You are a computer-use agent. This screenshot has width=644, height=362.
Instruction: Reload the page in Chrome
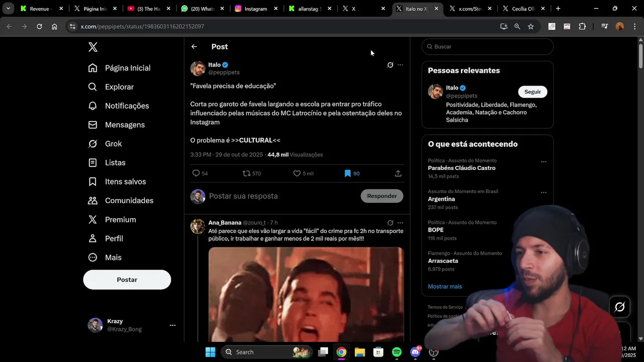[39, 27]
